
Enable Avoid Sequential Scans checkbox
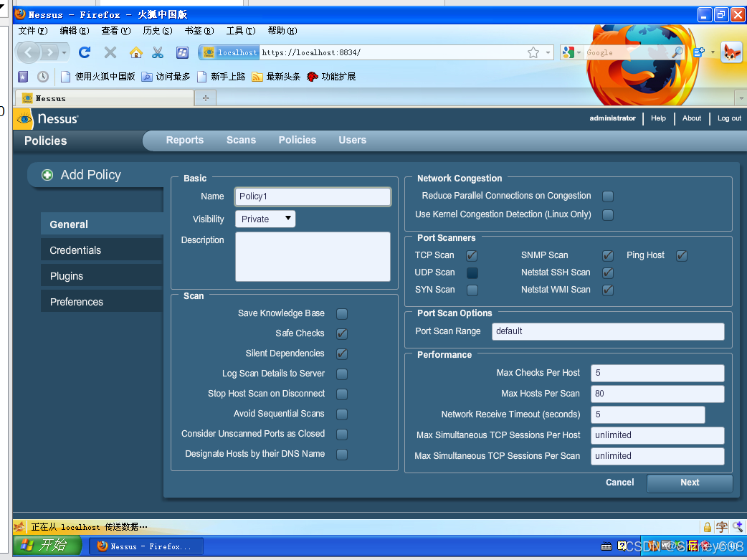tap(342, 414)
